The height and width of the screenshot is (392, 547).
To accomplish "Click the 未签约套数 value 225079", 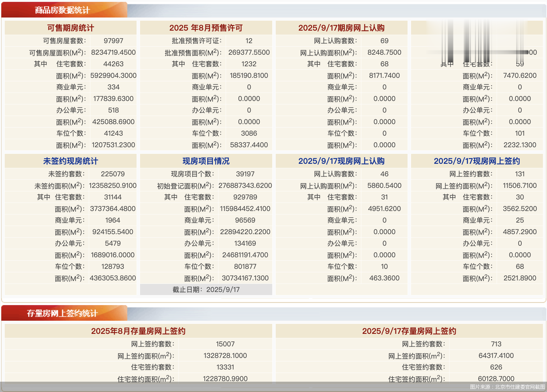I will 113,174.
